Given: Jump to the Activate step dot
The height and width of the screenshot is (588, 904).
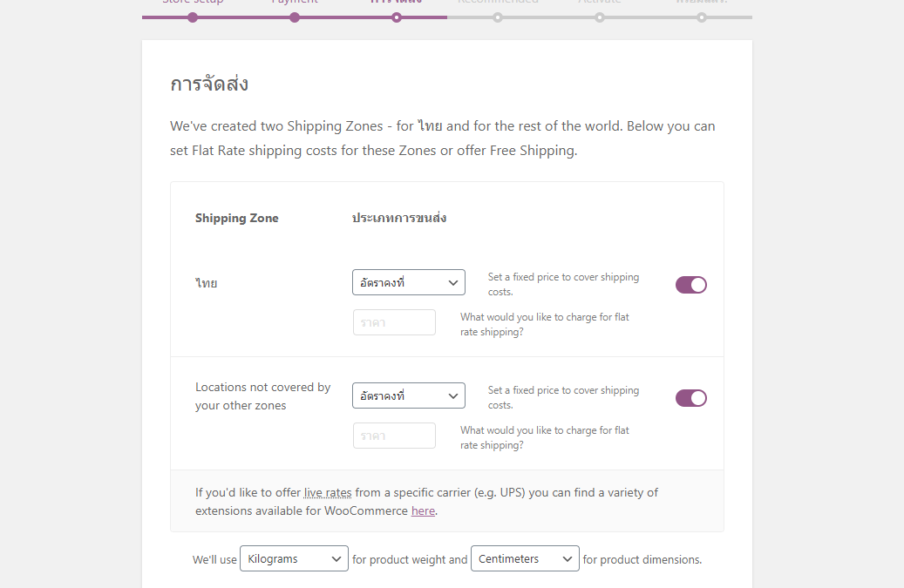Looking at the screenshot, I should [x=600, y=17].
